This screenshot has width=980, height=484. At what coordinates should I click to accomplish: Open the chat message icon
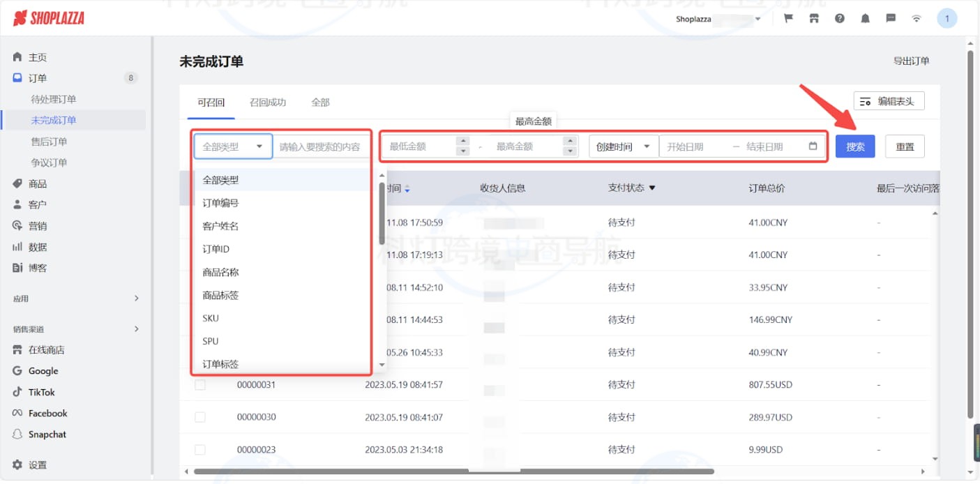(891, 19)
